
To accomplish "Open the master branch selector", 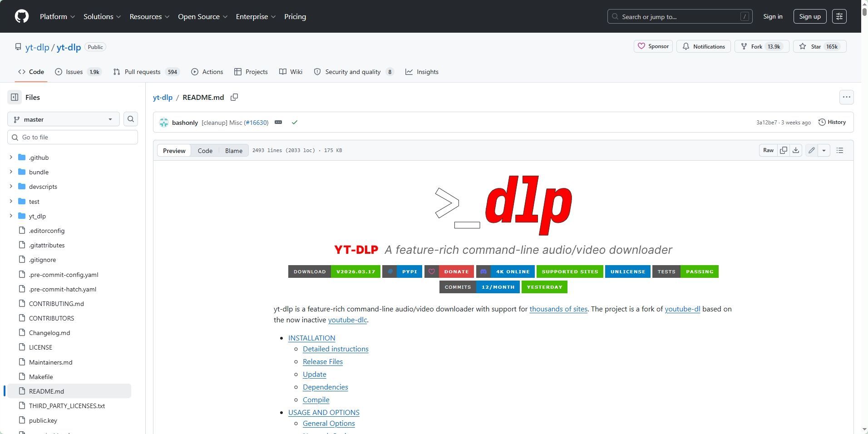I will click(x=64, y=119).
